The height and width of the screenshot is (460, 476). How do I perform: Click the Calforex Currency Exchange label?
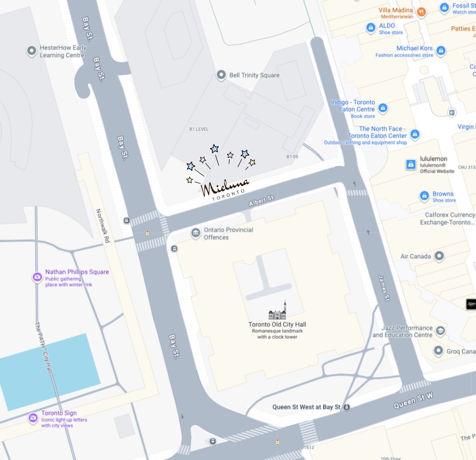coord(448,219)
